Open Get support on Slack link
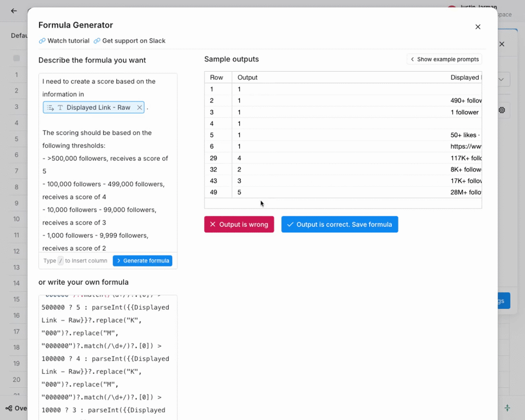The image size is (525, 420). point(133,41)
